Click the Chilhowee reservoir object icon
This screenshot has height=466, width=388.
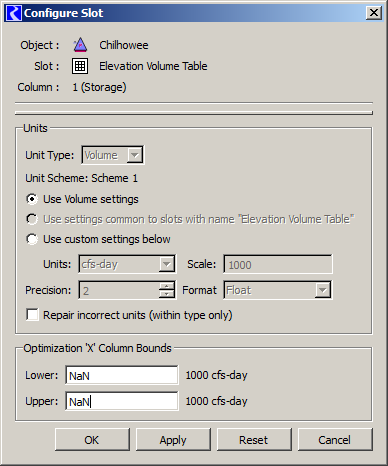click(x=80, y=45)
